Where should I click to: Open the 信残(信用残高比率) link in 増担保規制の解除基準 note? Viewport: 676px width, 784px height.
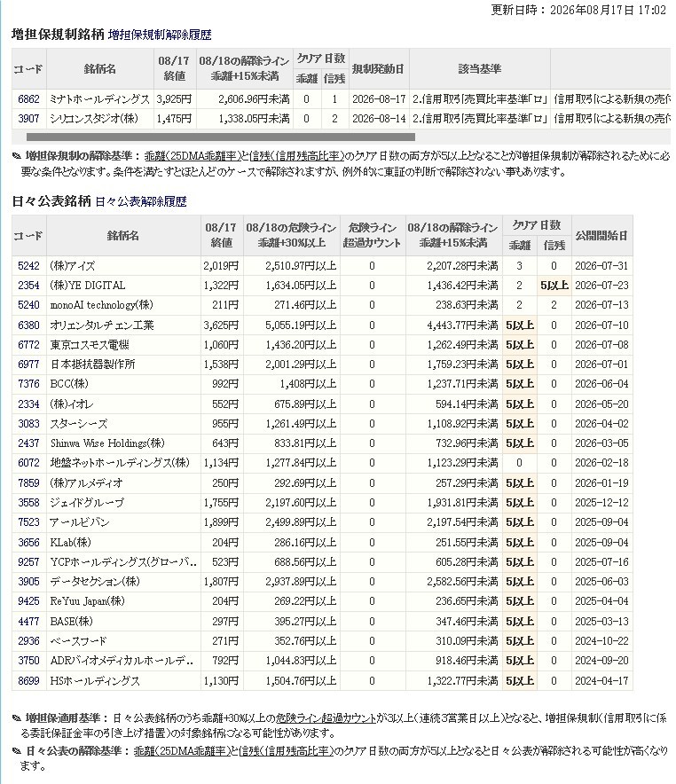(297, 155)
